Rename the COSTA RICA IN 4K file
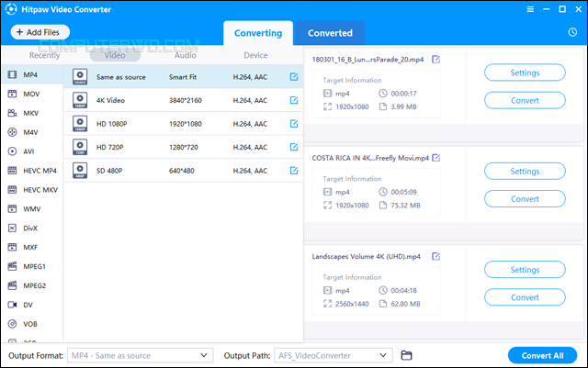 [x=436, y=158]
